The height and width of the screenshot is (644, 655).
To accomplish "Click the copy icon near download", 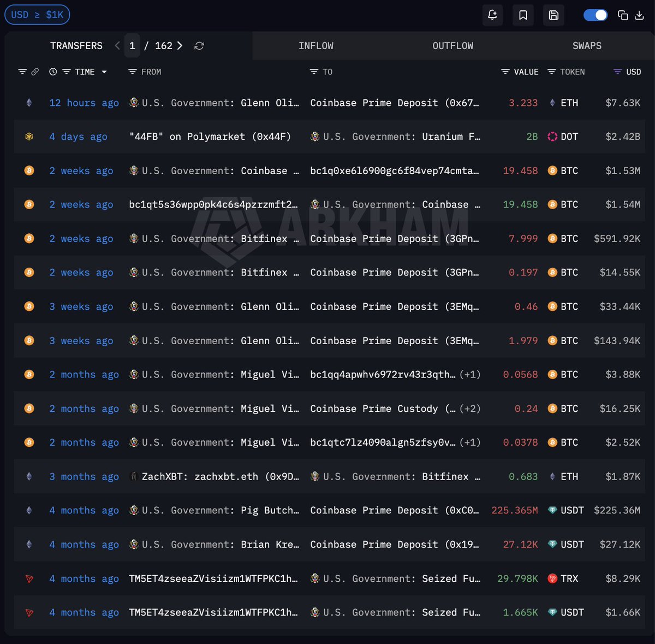I will coord(623,15).
